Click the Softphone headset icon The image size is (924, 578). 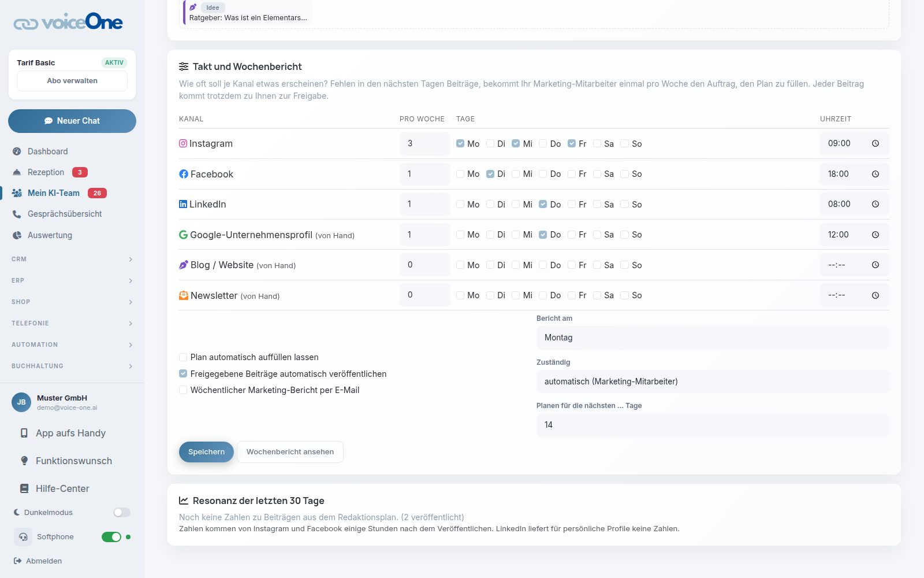click(x=23, y=537)
